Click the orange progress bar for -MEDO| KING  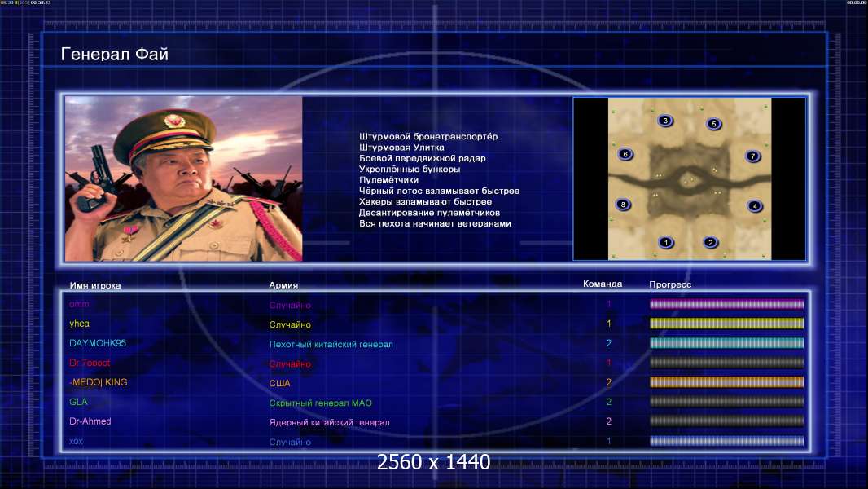[x=726, y=382]
